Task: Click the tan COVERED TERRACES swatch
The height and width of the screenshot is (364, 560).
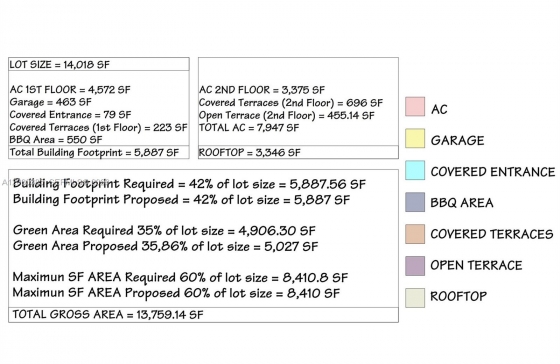Action: point(415,234)
